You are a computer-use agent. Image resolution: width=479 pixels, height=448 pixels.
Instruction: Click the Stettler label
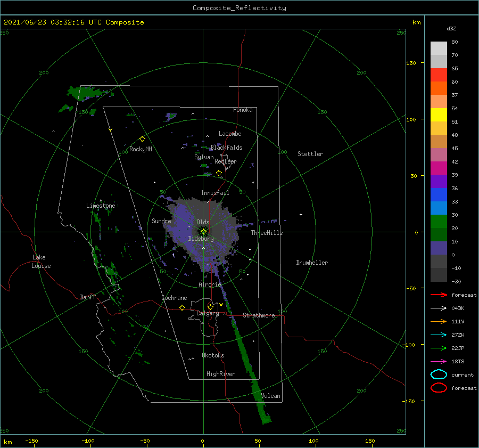pyautogui.click(x=310, y=154)
